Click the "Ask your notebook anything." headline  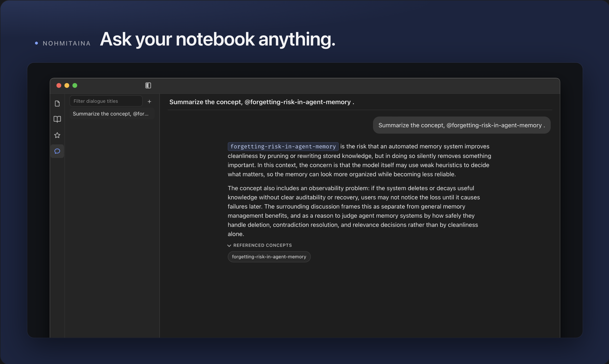[217, 39]
